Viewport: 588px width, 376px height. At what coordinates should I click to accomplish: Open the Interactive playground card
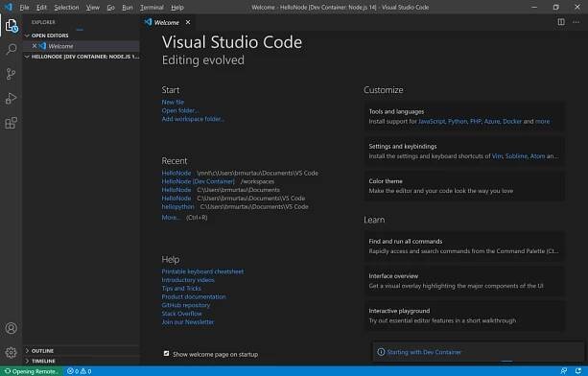coord(464,316)
